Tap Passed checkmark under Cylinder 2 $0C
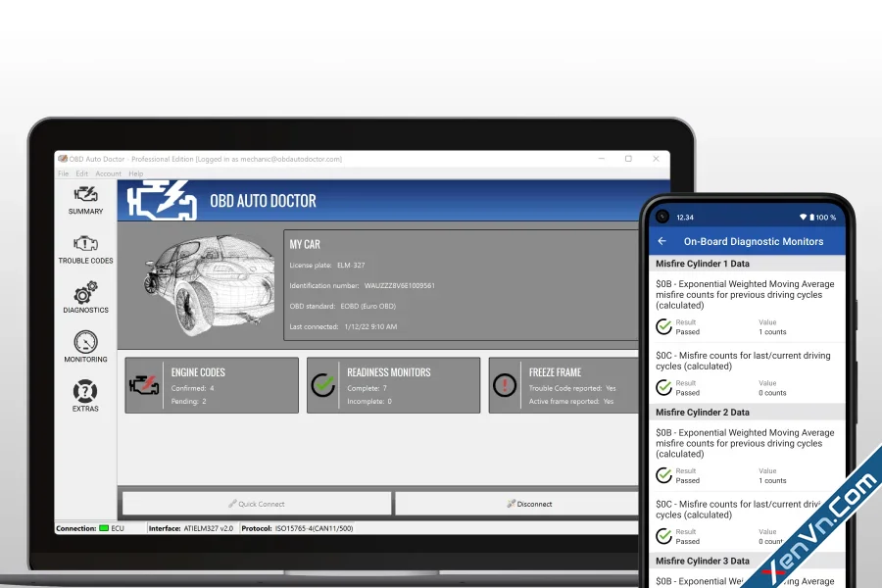 click(663, 536)
